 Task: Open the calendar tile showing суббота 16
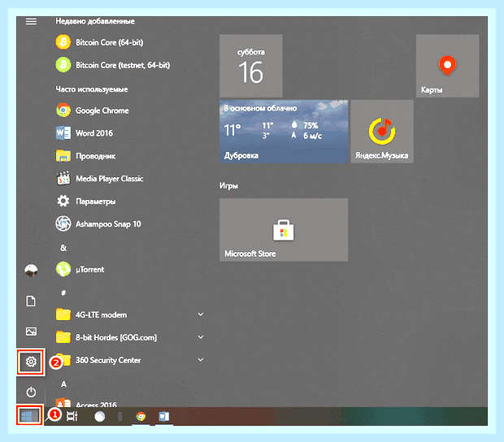tap(251, 66)
